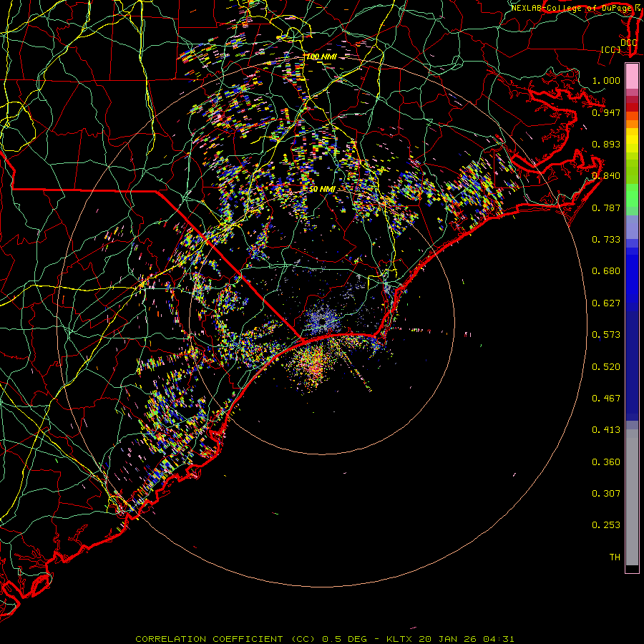Click the CORRELATION COEFFICIENT (CC) caption text
Image resolution: width=644 pixels, height=644 pixels.
(225, 639)
